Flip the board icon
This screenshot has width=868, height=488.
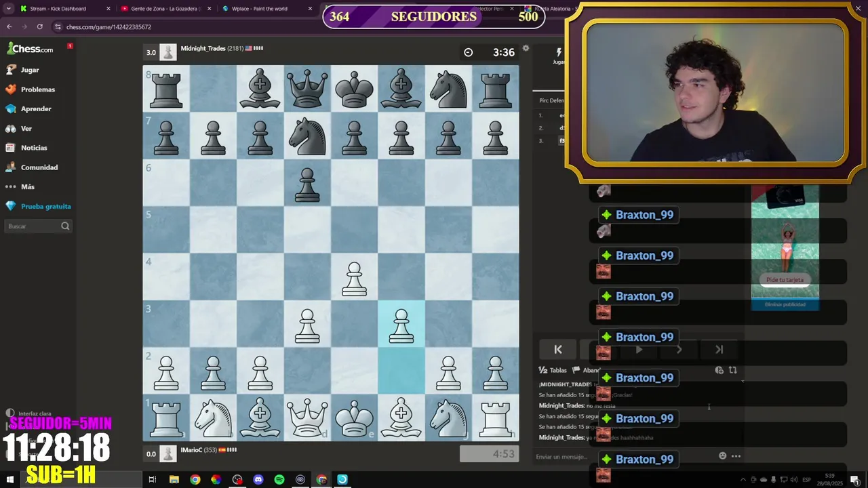[x=733, y=370]
